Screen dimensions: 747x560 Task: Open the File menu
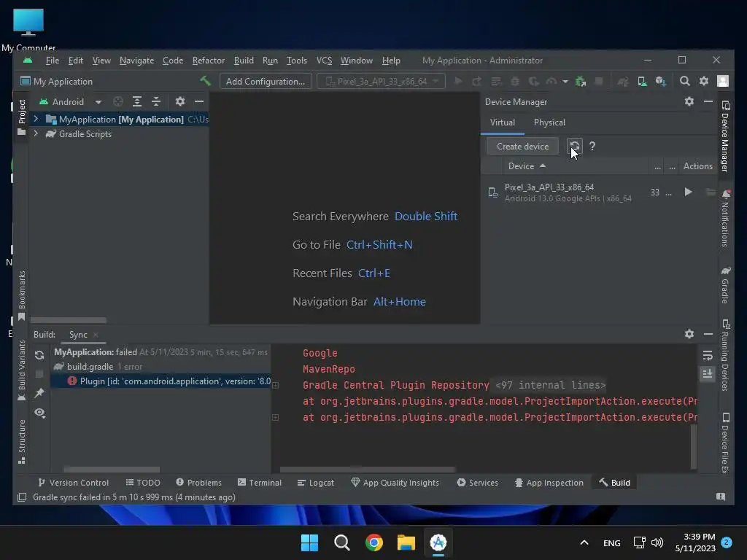click(53, 61)
